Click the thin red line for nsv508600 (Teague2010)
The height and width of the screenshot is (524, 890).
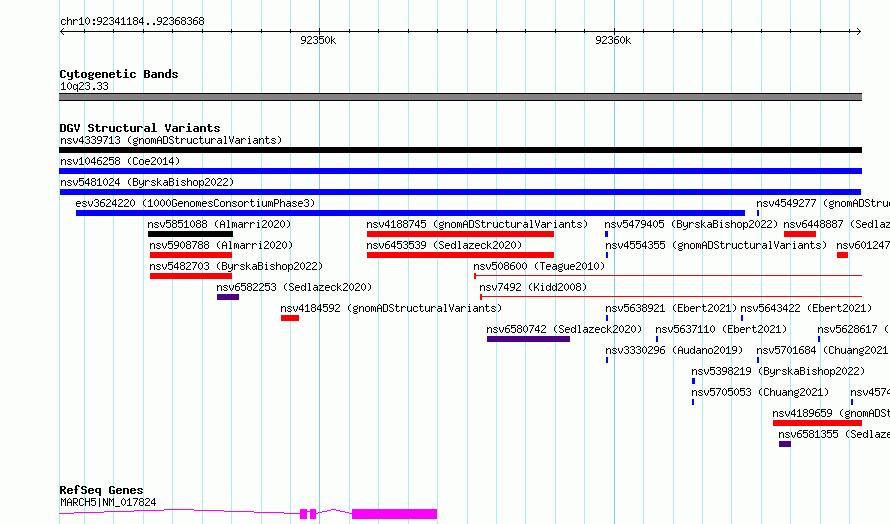[x=668, y=276]
